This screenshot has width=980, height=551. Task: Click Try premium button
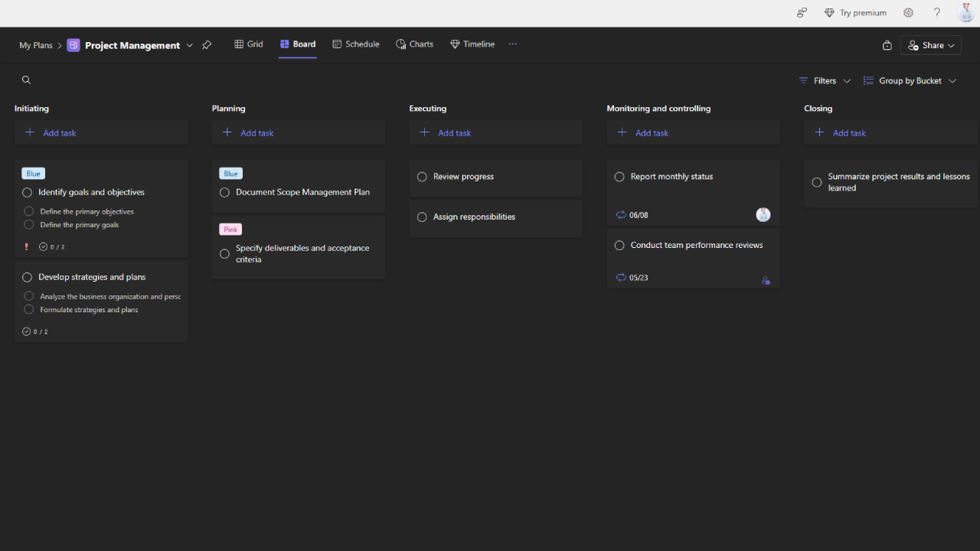pos(855,12)
